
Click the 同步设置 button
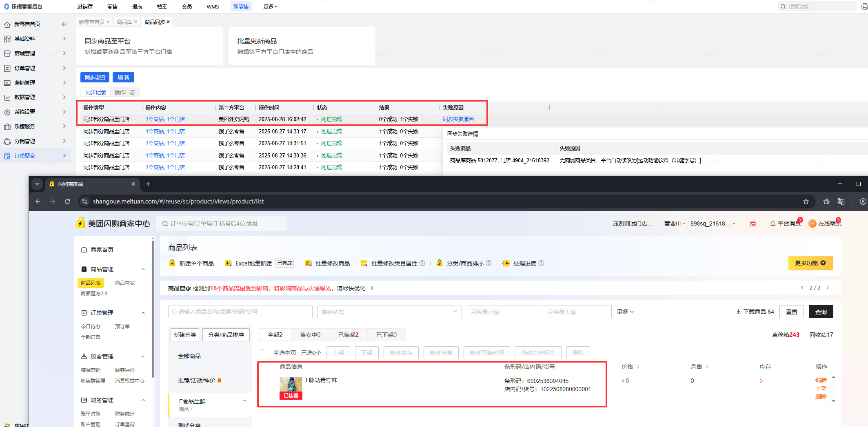95,77
